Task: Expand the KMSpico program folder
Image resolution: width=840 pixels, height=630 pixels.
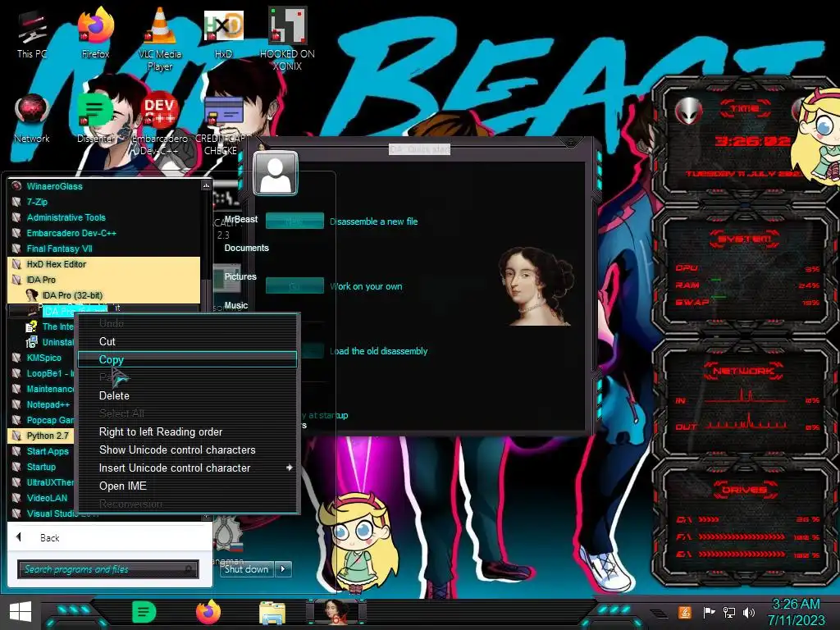Action: point(43,358)
